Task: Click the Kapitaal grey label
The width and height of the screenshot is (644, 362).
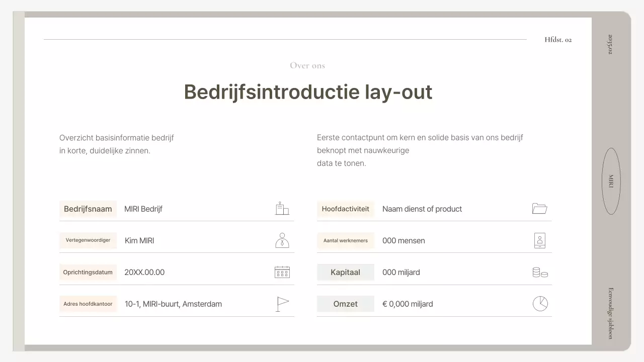Action: (x=346, y=272)
